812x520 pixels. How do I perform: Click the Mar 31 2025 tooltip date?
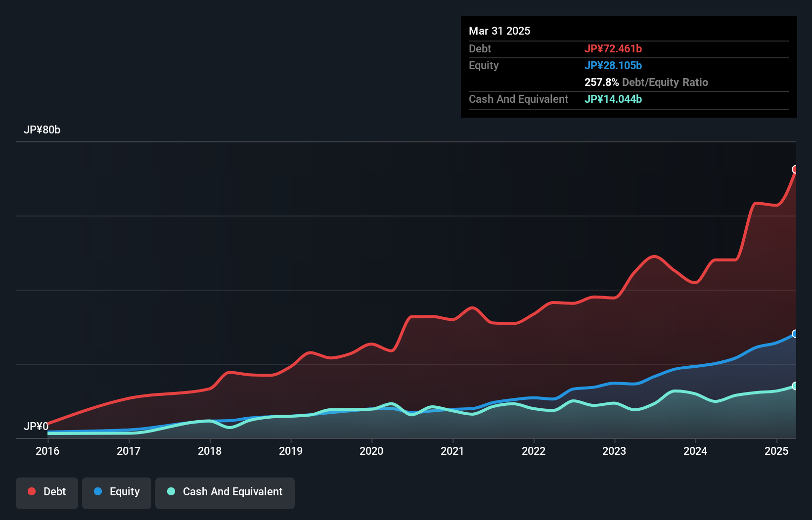[x=499, y=31]
